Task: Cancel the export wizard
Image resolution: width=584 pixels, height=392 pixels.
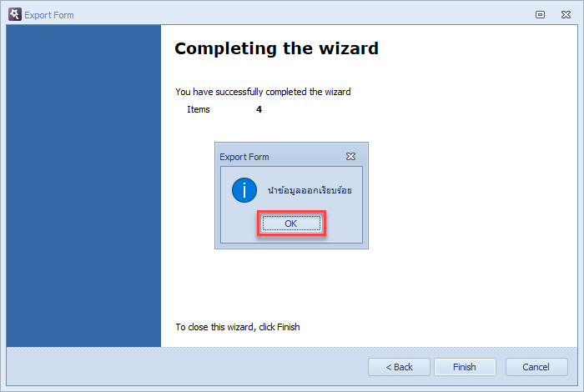Action: (536, 367)
